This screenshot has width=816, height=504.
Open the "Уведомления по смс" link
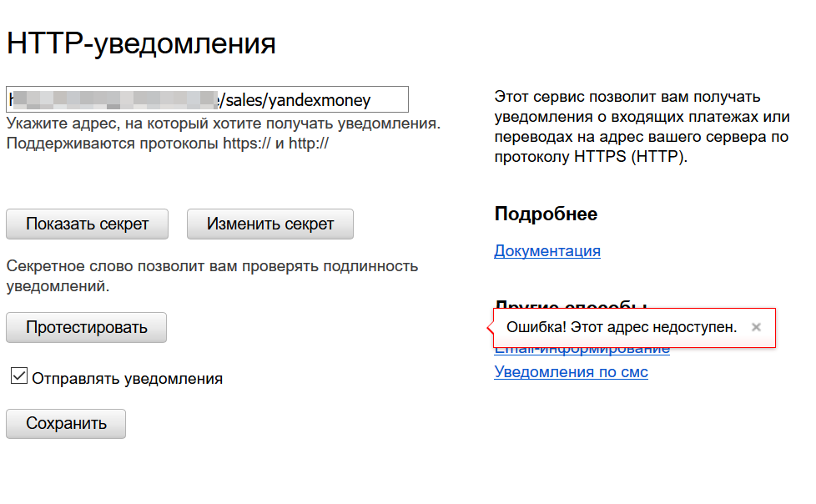click(x=571, y=372)
